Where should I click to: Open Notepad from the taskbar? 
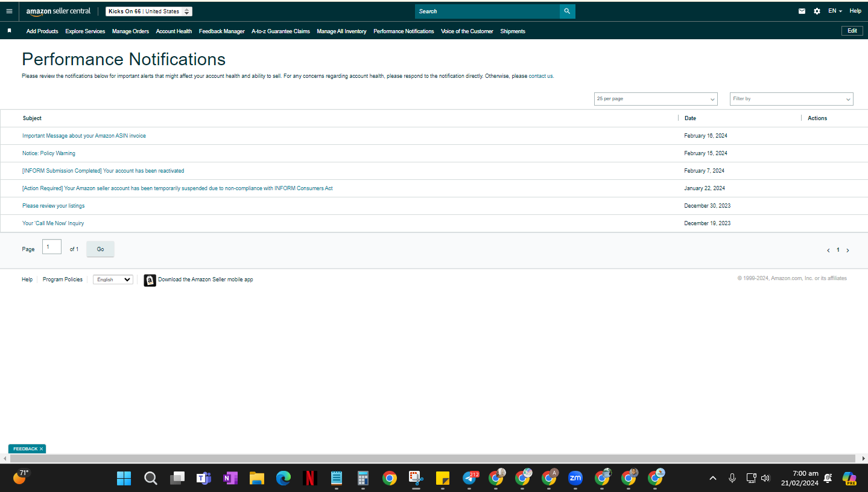(x=337, y=478)
